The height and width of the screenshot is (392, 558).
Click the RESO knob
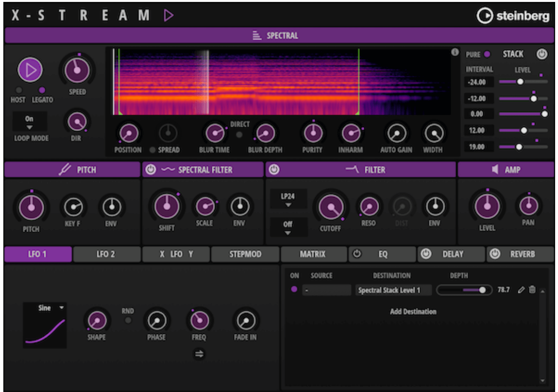pyautogui.click(x=369, y=206)
